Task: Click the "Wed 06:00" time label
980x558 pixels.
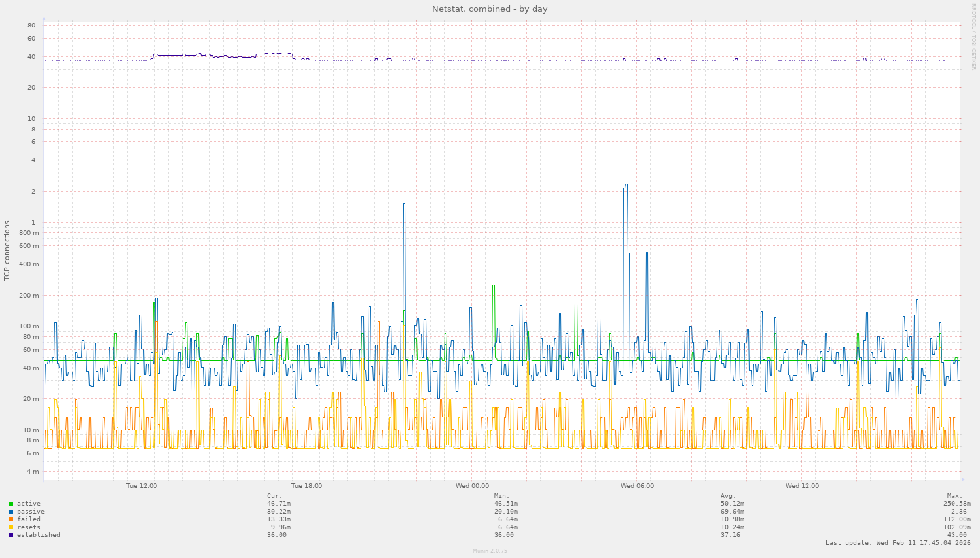Action: (636, 485)
